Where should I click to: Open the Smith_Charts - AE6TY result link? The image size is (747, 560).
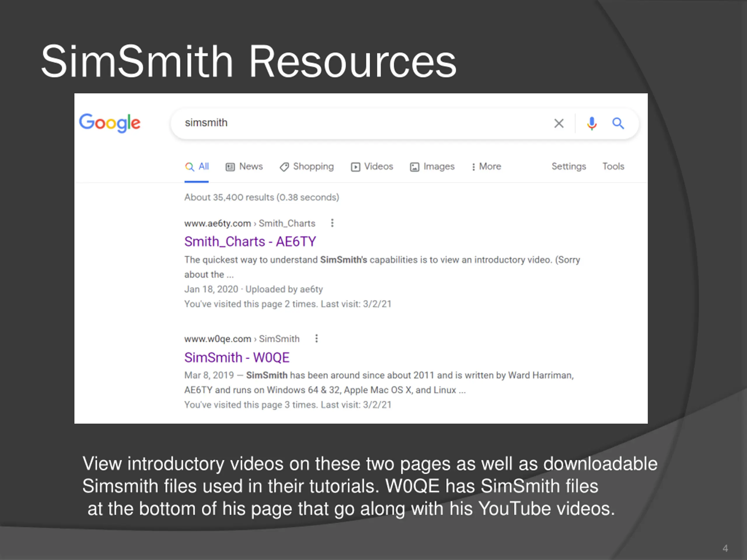coord(250,242)
